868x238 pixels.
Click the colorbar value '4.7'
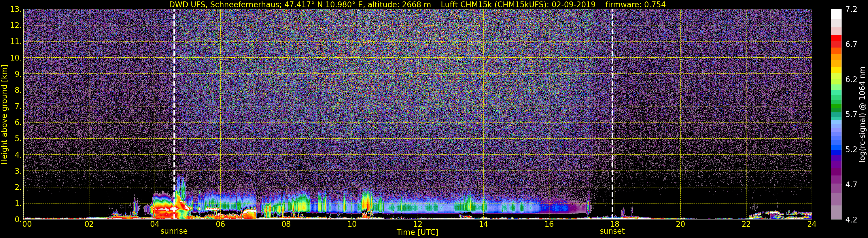tap(851, 184)
